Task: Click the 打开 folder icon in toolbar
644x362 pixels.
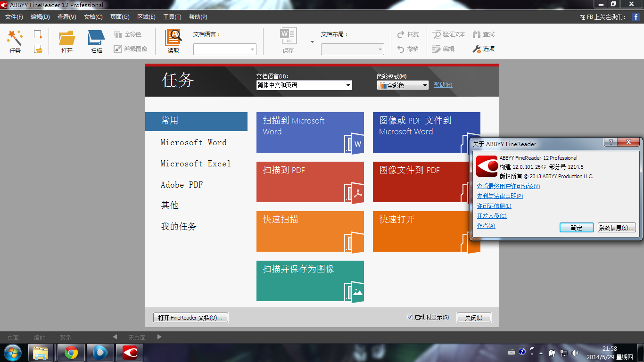Action: [67, 38]
